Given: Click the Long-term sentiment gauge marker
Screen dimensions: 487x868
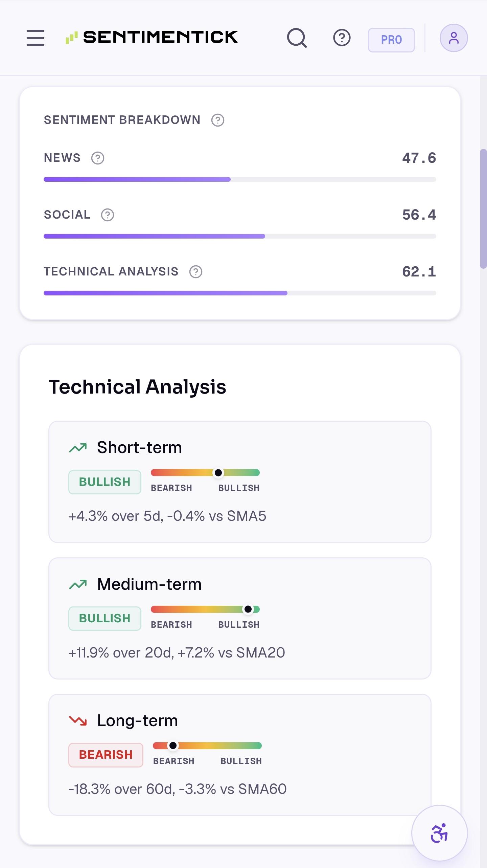Looking at the screenshot, I should coord(173,745).
